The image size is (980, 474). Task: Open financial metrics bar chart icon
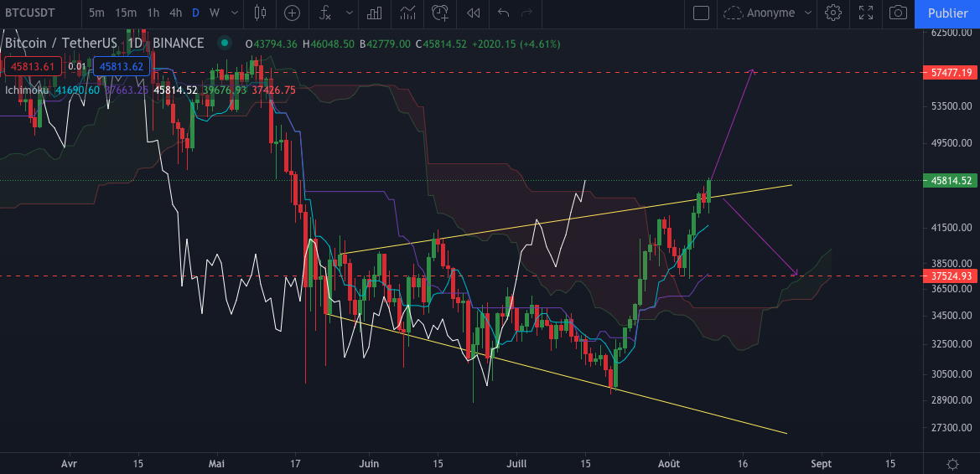(375, 13)
